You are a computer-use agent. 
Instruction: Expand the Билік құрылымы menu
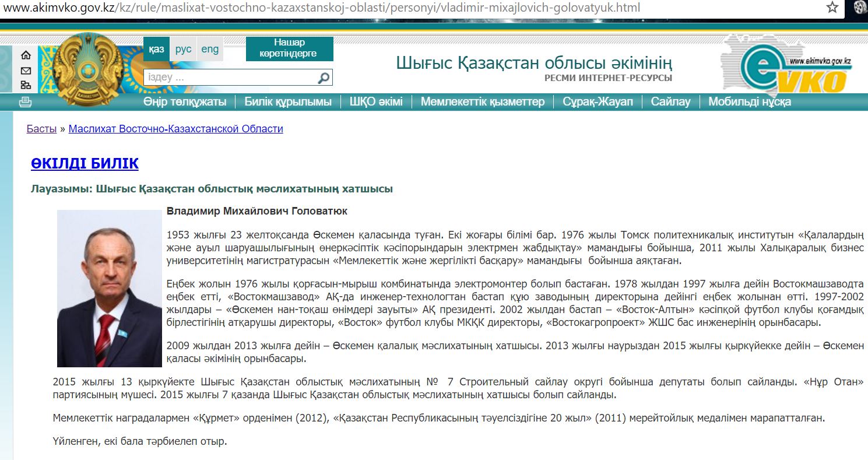click(288, 102)
